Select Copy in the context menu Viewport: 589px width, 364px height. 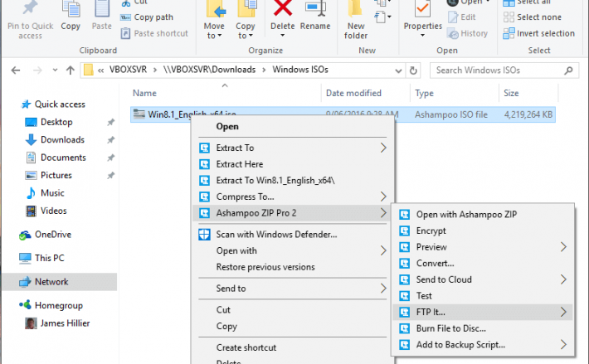click(x=226, y=327)
